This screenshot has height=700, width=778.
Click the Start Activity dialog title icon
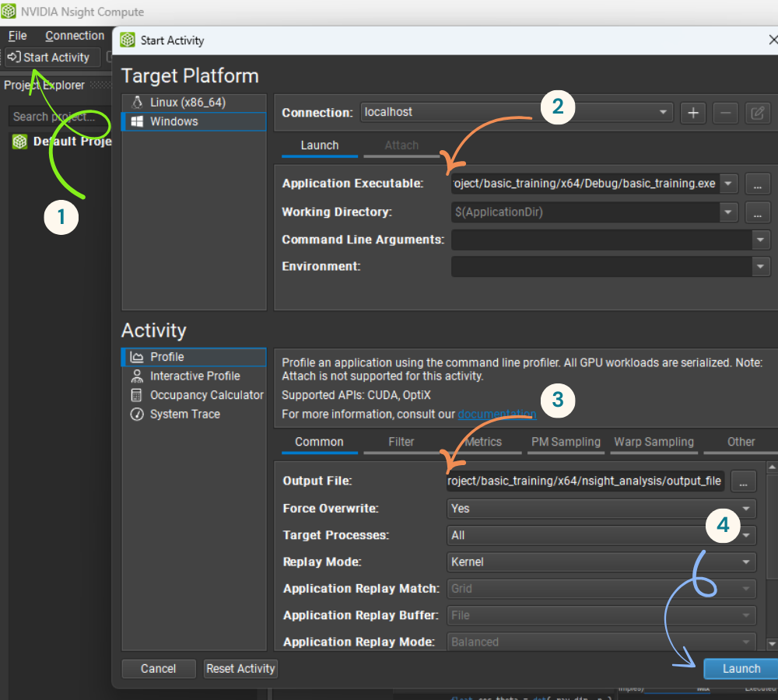128,40
